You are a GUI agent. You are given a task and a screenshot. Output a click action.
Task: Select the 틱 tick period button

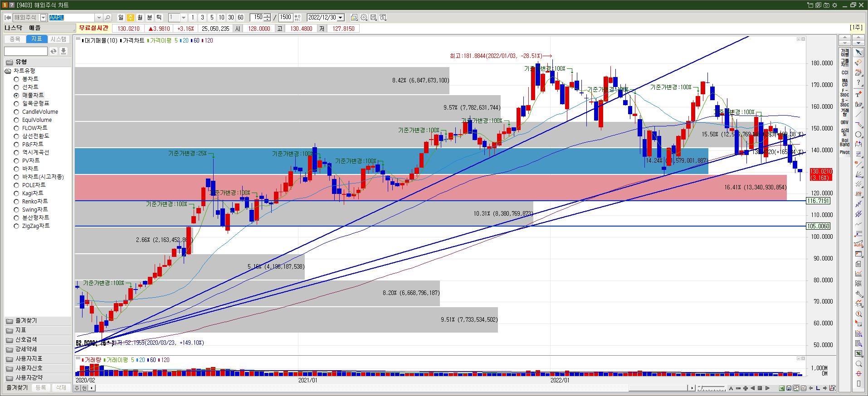point(159,18)
